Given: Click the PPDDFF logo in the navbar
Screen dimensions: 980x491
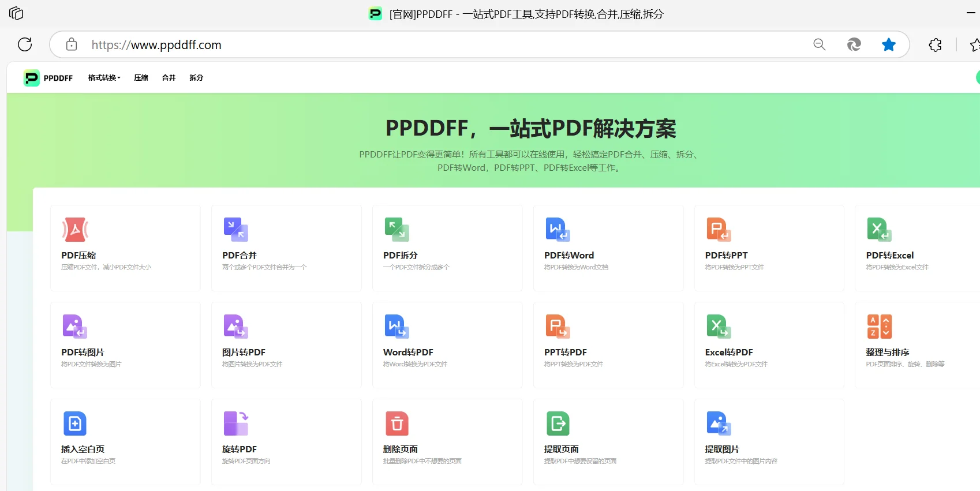Looking at the screenshot, I should (x=32, y=78).
